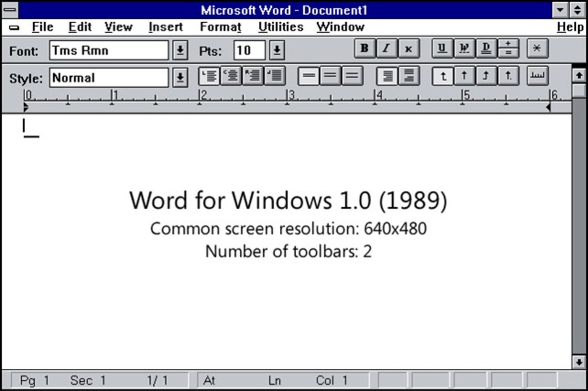This screenshot has width=588, height=391.
Task: Choose one-and-a-half line spacing icon
Action: (331, 76)
